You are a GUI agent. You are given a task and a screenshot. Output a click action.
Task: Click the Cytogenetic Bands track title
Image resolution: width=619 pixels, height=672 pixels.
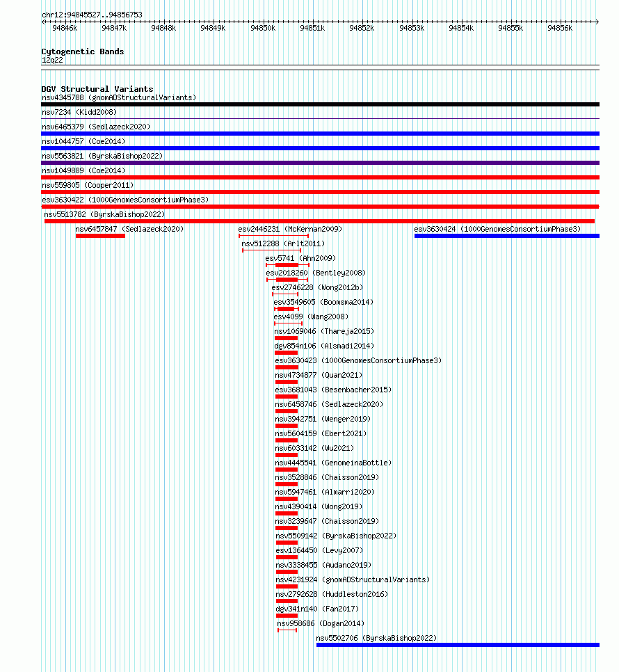83,51
